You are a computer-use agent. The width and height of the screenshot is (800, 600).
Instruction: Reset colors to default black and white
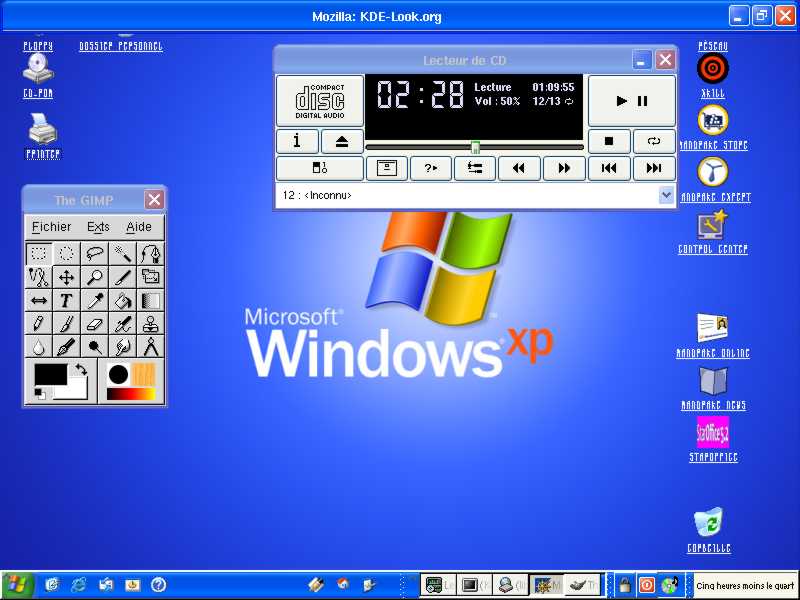click(40, 394)
